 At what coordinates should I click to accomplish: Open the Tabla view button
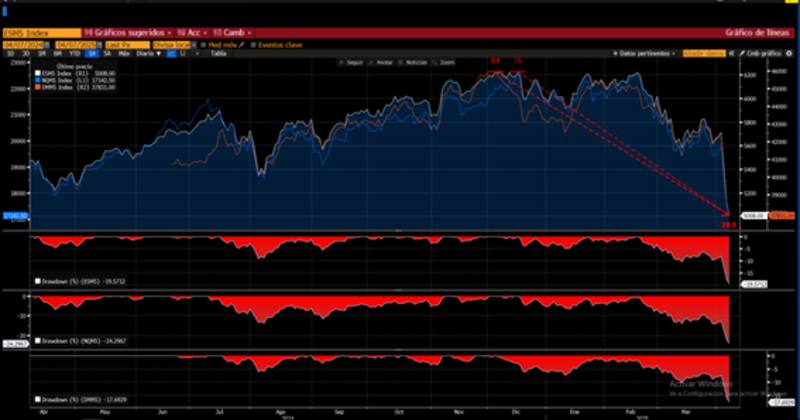coord(218,54)
